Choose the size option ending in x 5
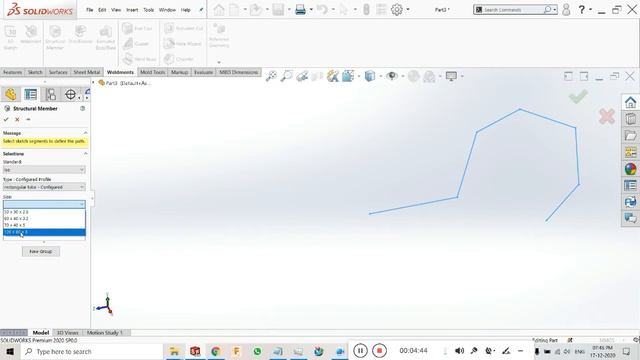This screenshot has width=640, height=360. point(44,225)
